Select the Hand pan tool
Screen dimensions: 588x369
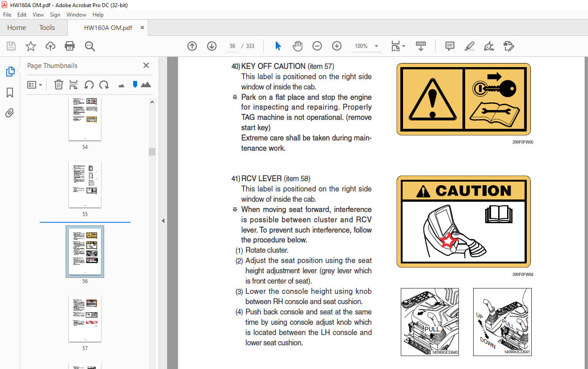click(x=298, y=46)
